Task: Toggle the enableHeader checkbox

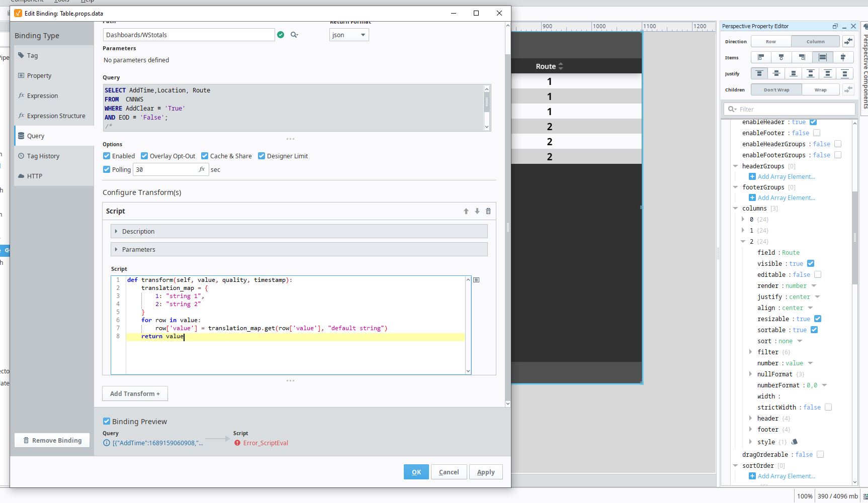Action: click(813, 122)
